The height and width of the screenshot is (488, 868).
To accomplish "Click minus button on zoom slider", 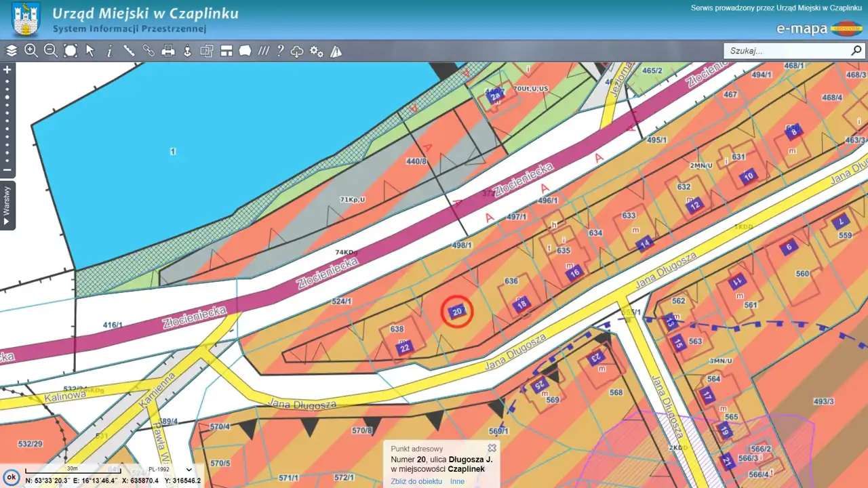I will pos(7,170).
